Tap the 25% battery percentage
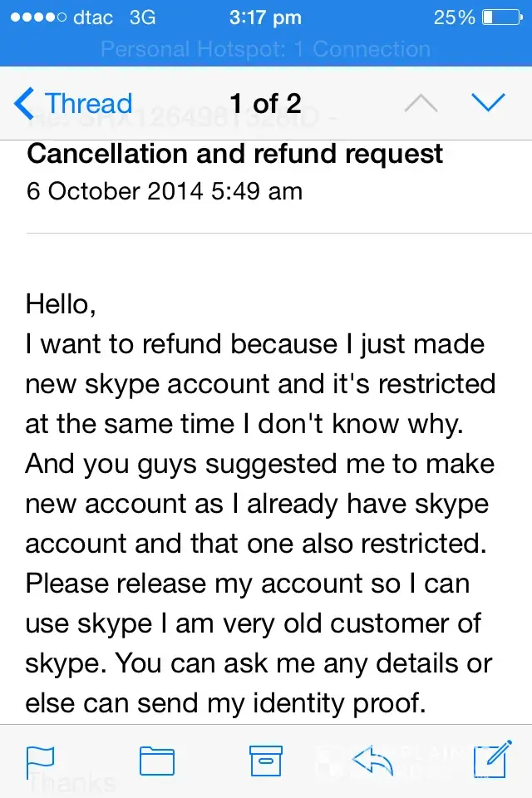This screenshot has width=532, height=798. [x=454, y=17]
